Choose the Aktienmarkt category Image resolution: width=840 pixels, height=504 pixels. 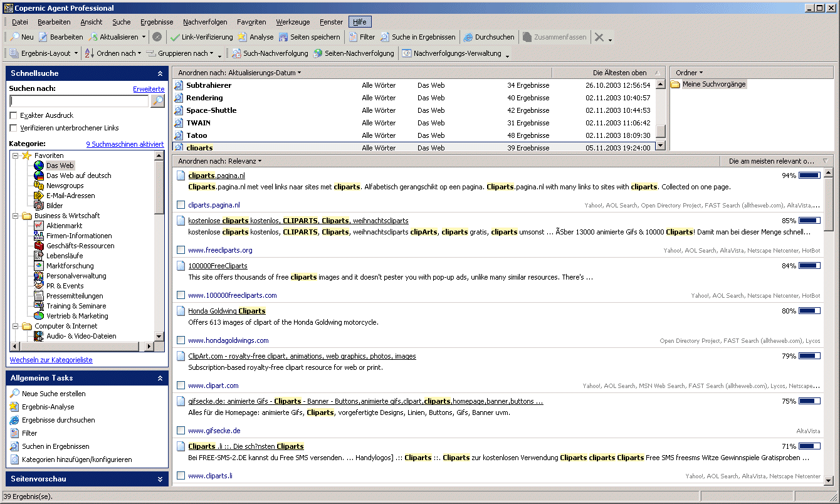coord(65,226)
